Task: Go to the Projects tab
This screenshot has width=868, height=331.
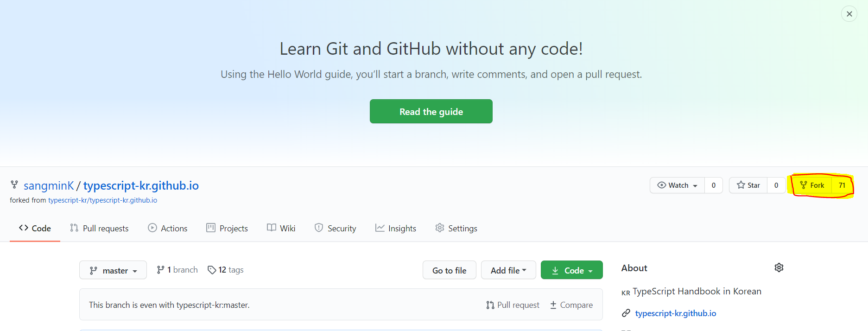Action: click(227, 228)
